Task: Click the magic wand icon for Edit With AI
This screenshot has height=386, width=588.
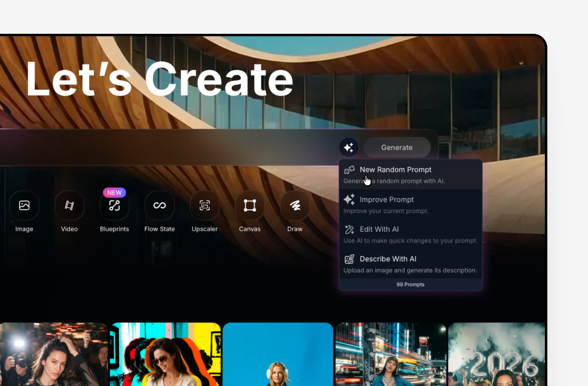Action: pyautogui.click(x=349, y=229)
